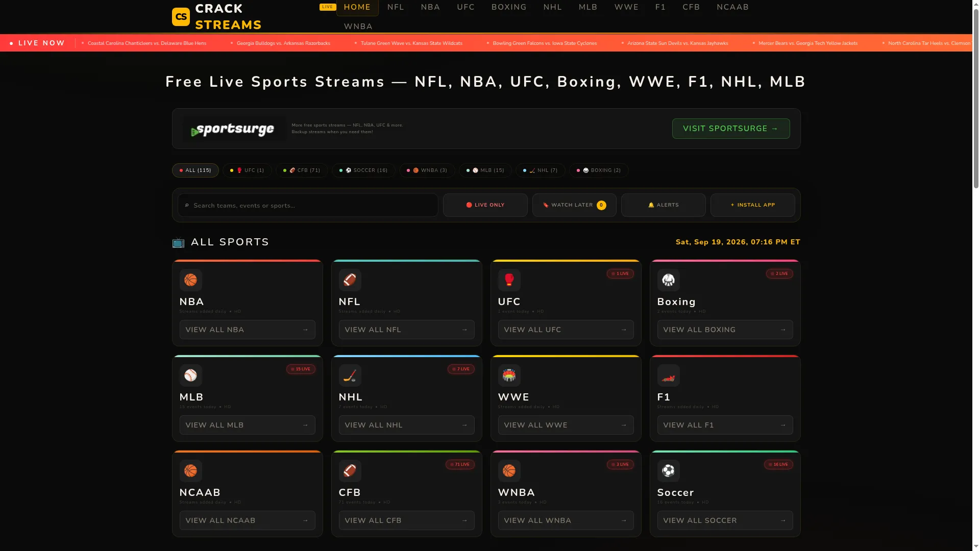The height and width of the screenshot is (551, 980).
Task: Click View All WNBA button
Action: pyautogui.click(x=566, y=520)
